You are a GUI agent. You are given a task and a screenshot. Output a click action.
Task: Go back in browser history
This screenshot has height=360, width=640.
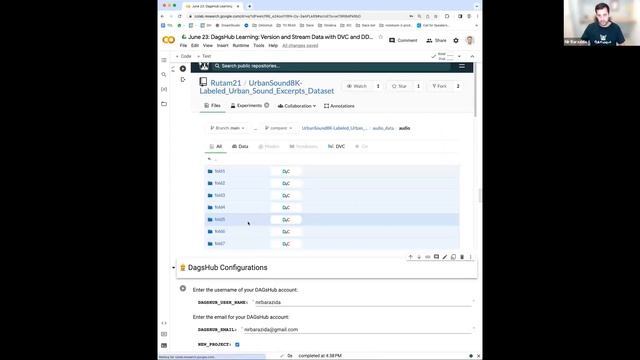[x=162, y=16]
